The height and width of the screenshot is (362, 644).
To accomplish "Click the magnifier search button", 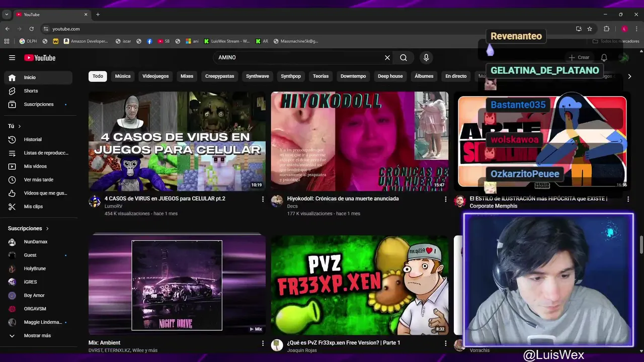I will (404, 58).
